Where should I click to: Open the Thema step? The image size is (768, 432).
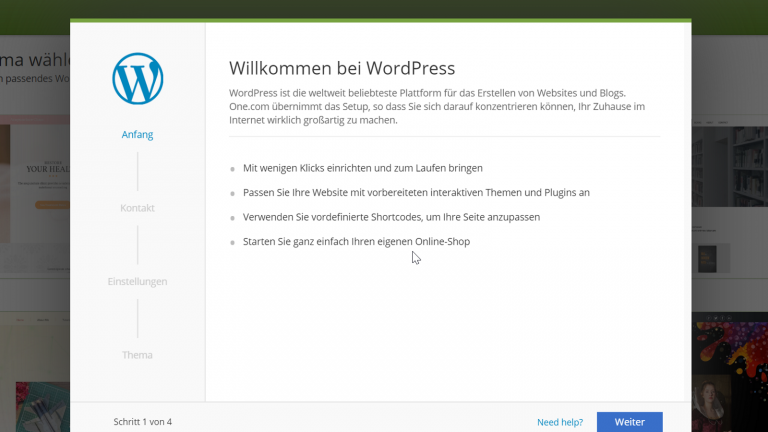[137, 355]
